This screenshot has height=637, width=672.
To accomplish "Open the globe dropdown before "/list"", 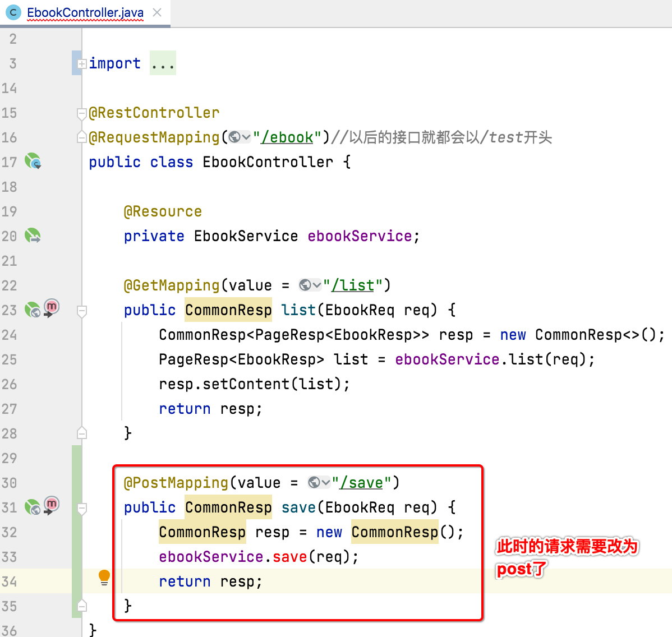I will (310, 285).
